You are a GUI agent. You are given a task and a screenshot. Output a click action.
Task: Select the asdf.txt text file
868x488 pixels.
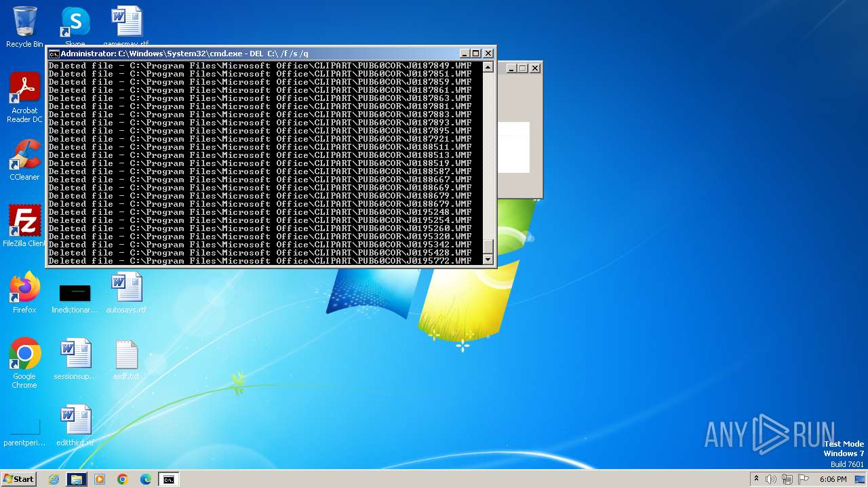coord(126,359)
